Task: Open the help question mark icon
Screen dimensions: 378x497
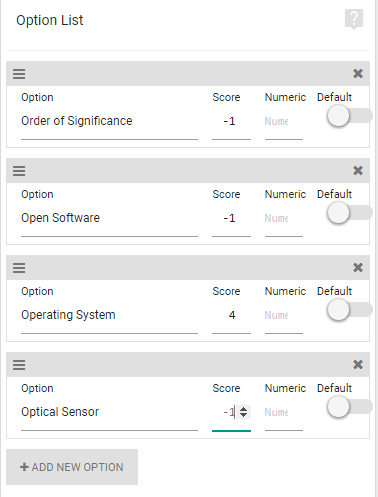Action: [x=354, y=19]
